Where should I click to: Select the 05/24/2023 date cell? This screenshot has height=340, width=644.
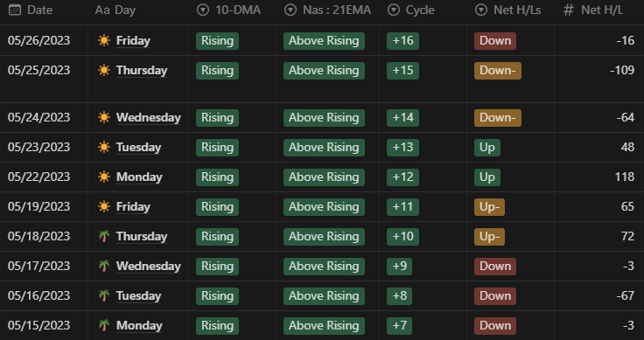point(39,118)
